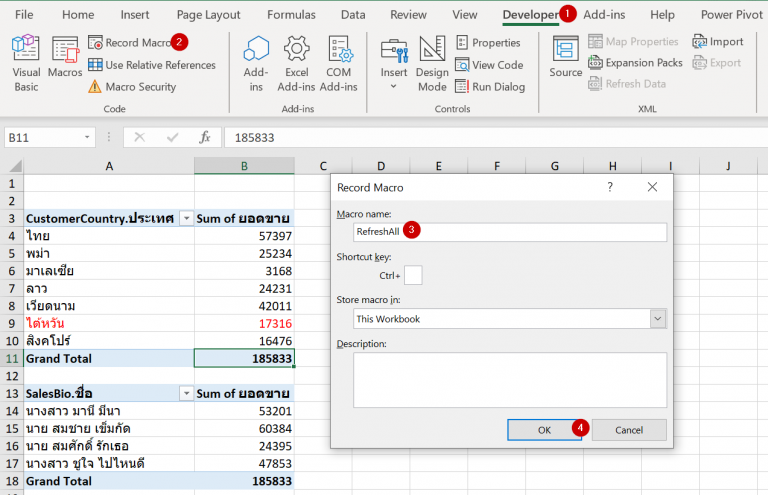Open COM Add-ins dialog
The width and height of the screenshot is (768, 495).
[338, 63]
